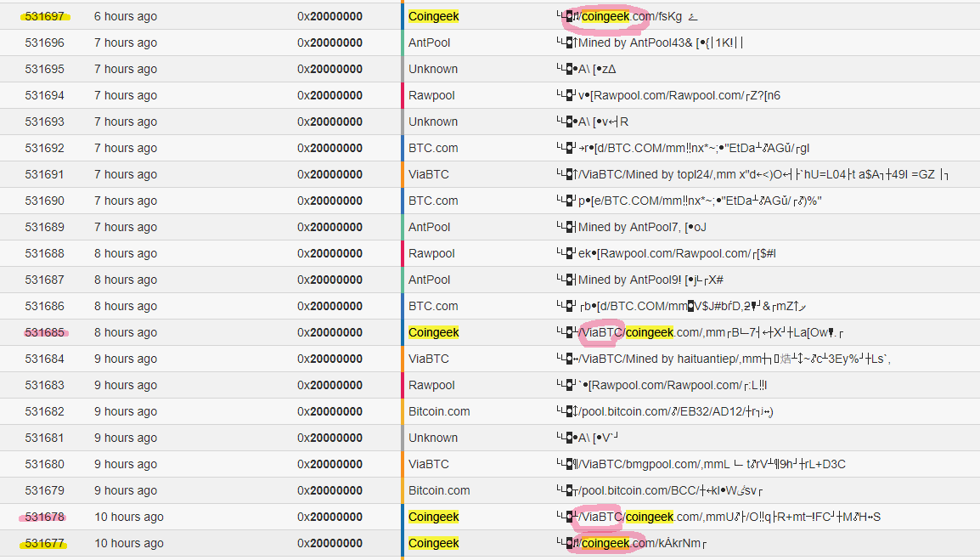Open block 531686 link
The height and width of the screenshot is (560, 980).
(44, 306)
